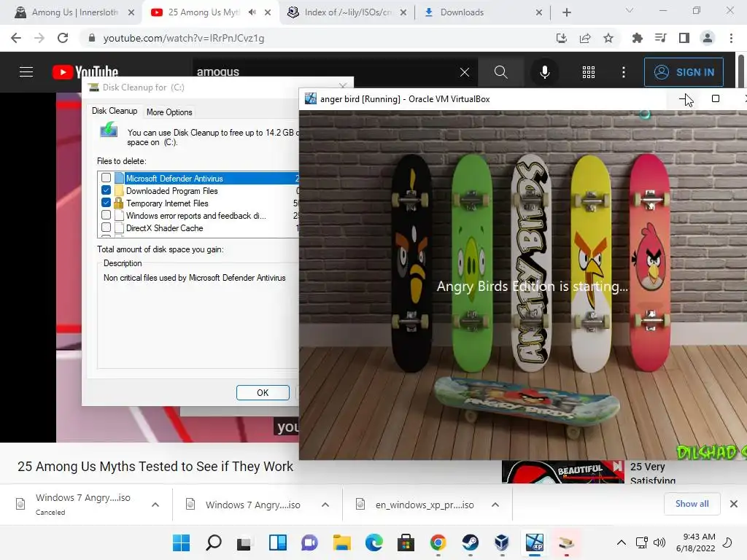
Task: Mute the tab audio speaker icon
Action: 252,12
